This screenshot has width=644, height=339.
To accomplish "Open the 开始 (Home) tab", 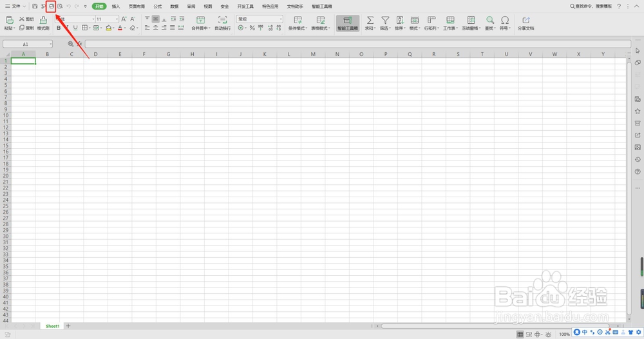I will tap(99, 6).
